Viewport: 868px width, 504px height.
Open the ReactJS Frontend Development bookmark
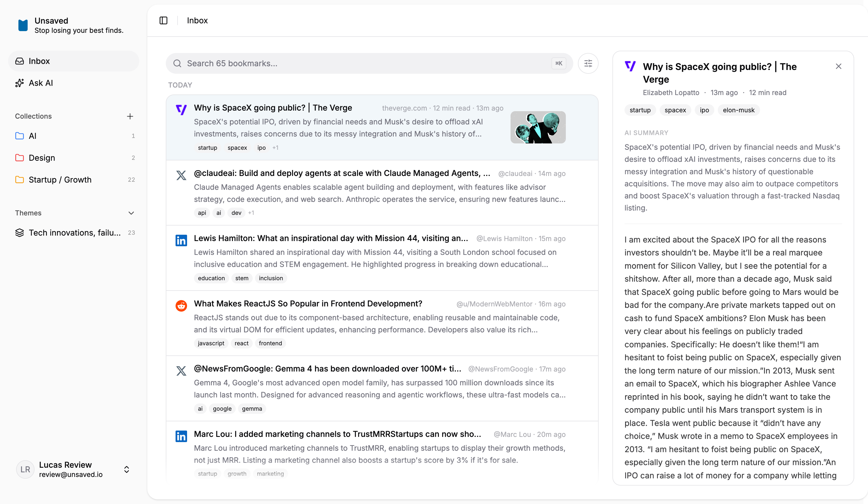(x=382, y=323)
